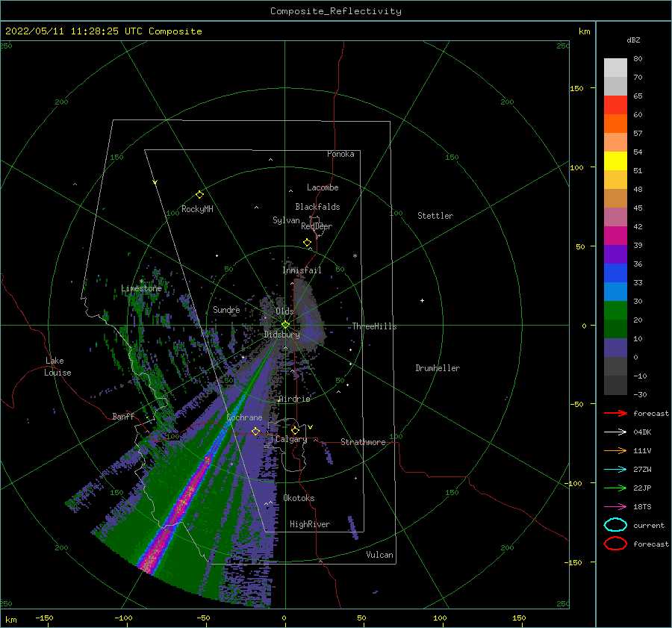Click the Vulcan town label
Viewport: 672px width, 628px height.
coord(379,555)
